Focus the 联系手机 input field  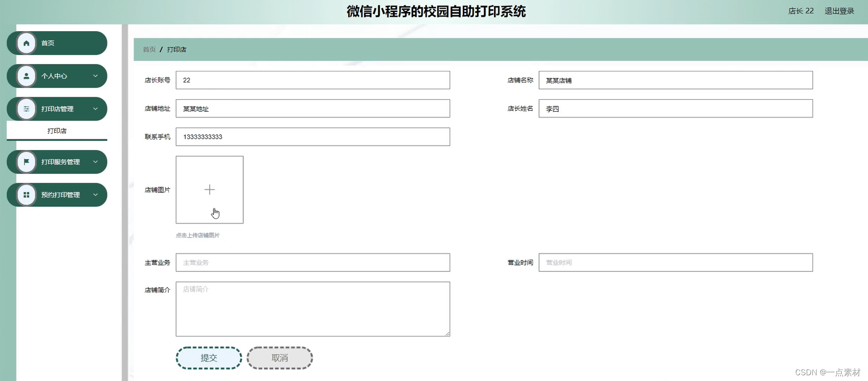[x=313, y=137]
